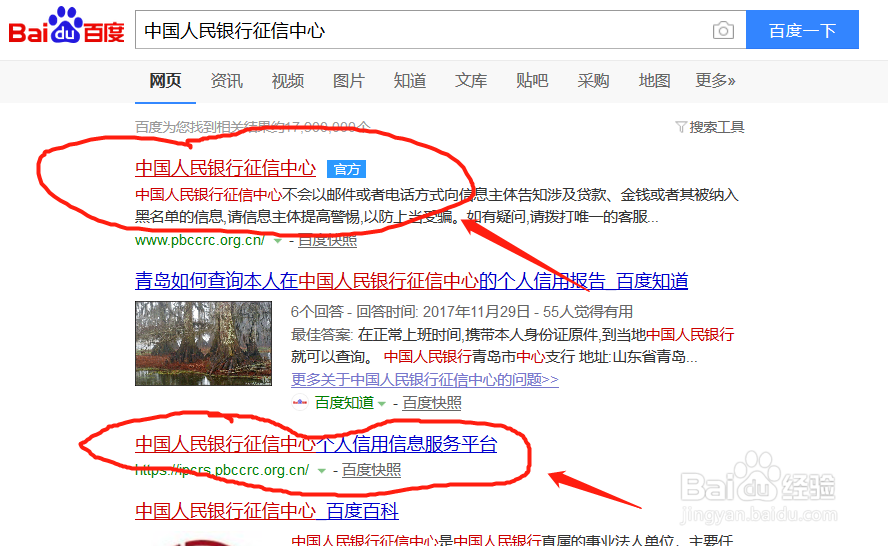
Task: Click text 6个回答 - 回答时间: 2017年11月29日
Action: tap(410, 312)
